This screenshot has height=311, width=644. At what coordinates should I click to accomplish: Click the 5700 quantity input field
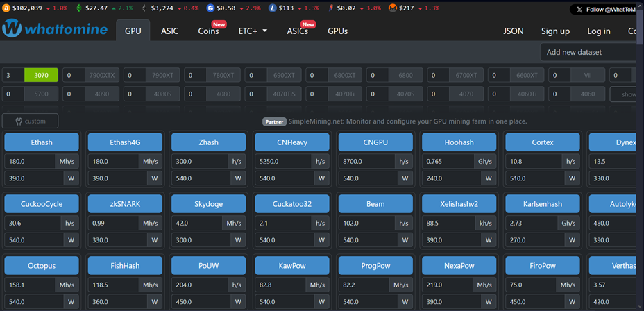click(x=13, y=94)
